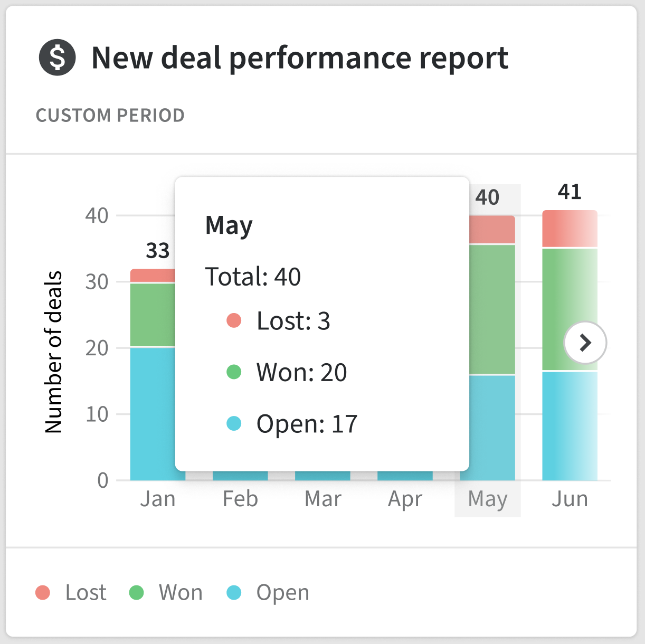Expand the next period with the arrow button
645x644 pixels.
pos(585,343)
